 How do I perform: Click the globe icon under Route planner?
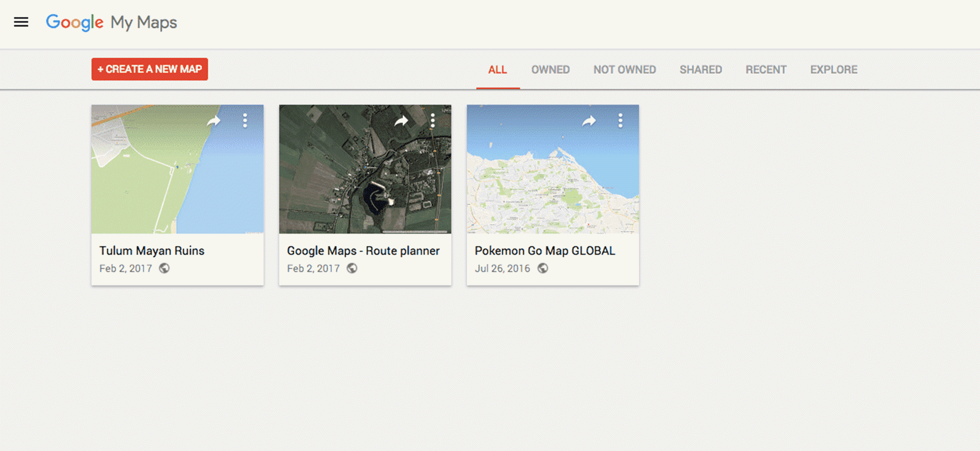(x=352, y=268)
